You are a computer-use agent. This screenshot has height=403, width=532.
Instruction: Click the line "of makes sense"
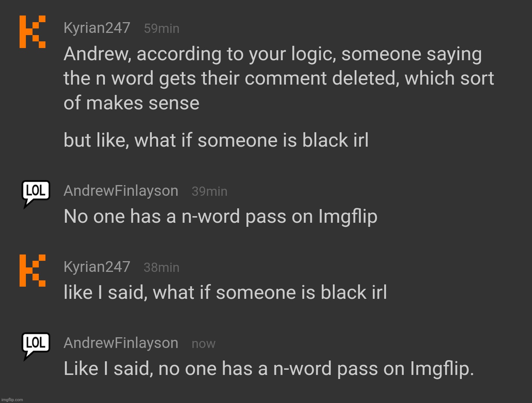pos(132,103)
